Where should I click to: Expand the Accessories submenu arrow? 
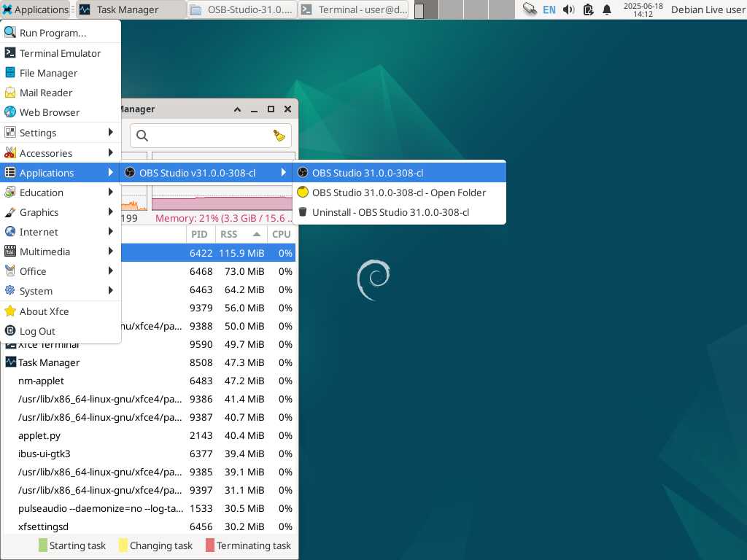[111, 153]
